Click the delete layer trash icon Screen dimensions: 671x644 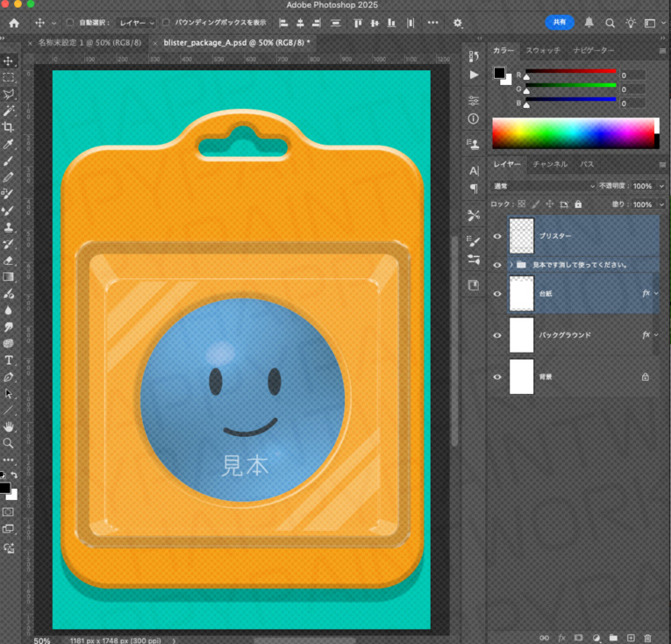[647, 637]
